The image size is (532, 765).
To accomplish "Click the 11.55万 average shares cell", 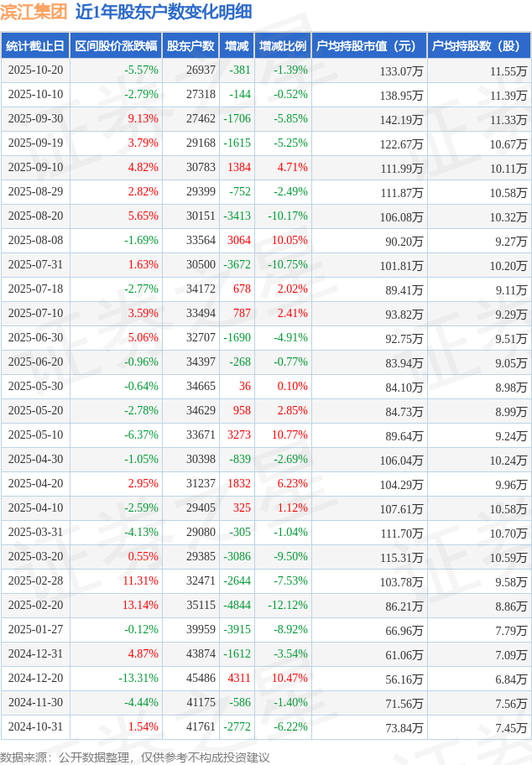I will [x=509, y=70].
